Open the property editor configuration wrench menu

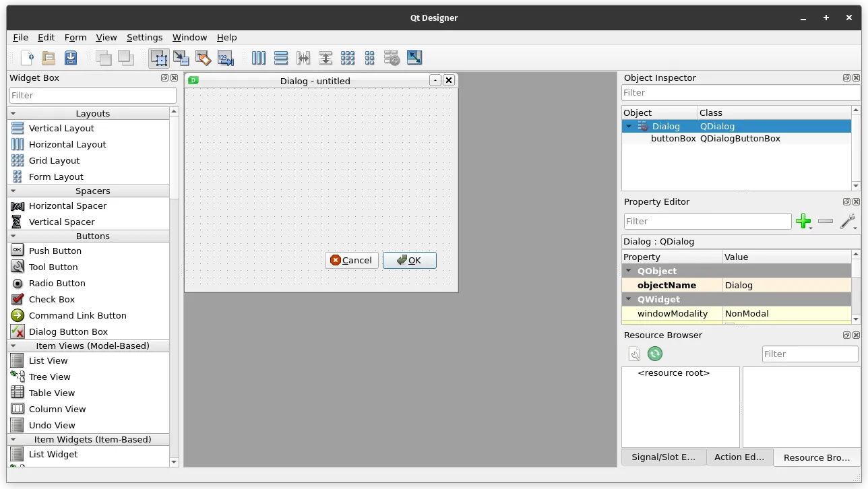(848, 221)
